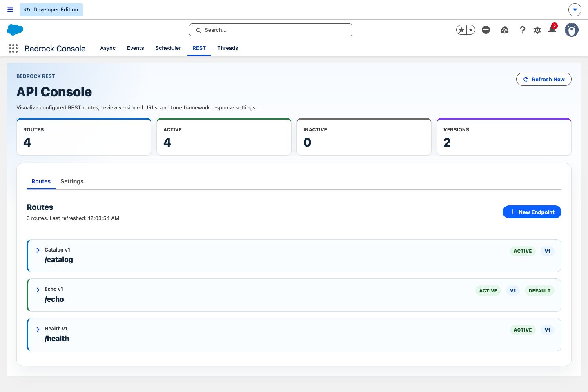Viewport: 588px width, 392px height.
Task: Open the Favorites list dropdown arrow
Action: click(x=471, y=30)
